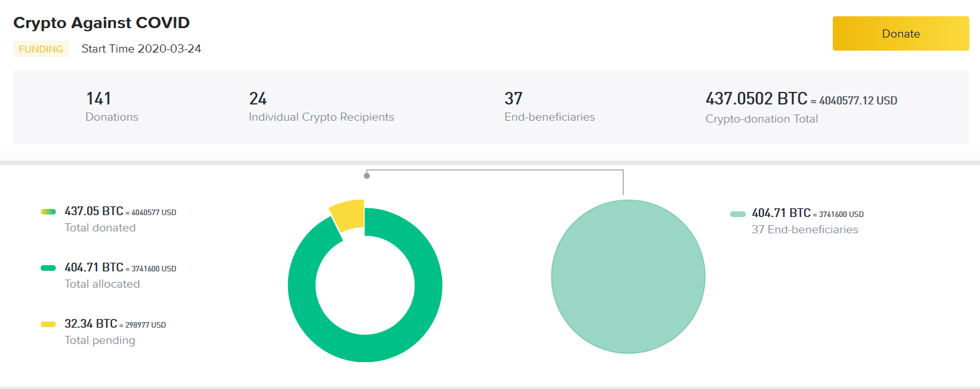Click the FUNDING status badge

pos(41,49)
